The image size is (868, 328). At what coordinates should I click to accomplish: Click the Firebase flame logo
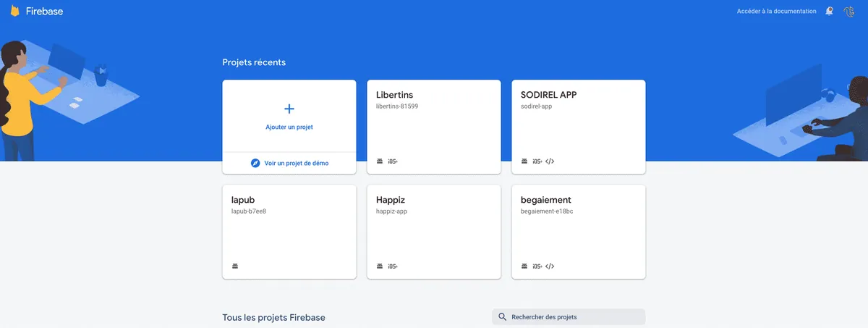(x=14, y=11)
